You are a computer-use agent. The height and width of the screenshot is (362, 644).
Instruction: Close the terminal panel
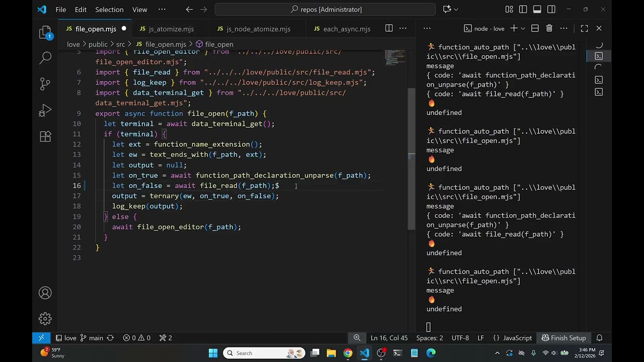coord(599,28)
